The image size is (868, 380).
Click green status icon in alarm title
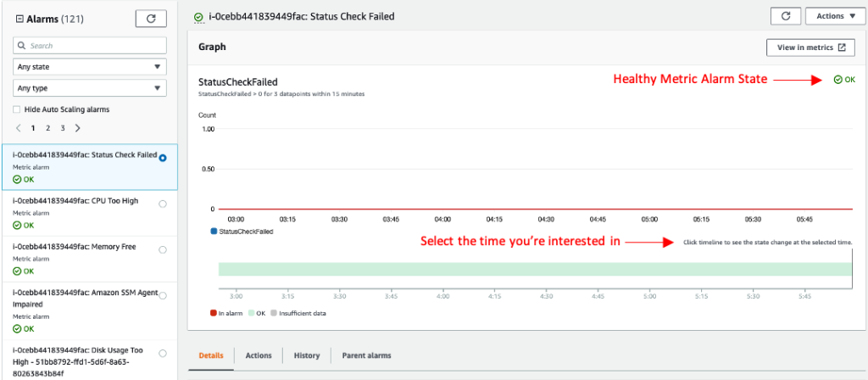point(198,17)
